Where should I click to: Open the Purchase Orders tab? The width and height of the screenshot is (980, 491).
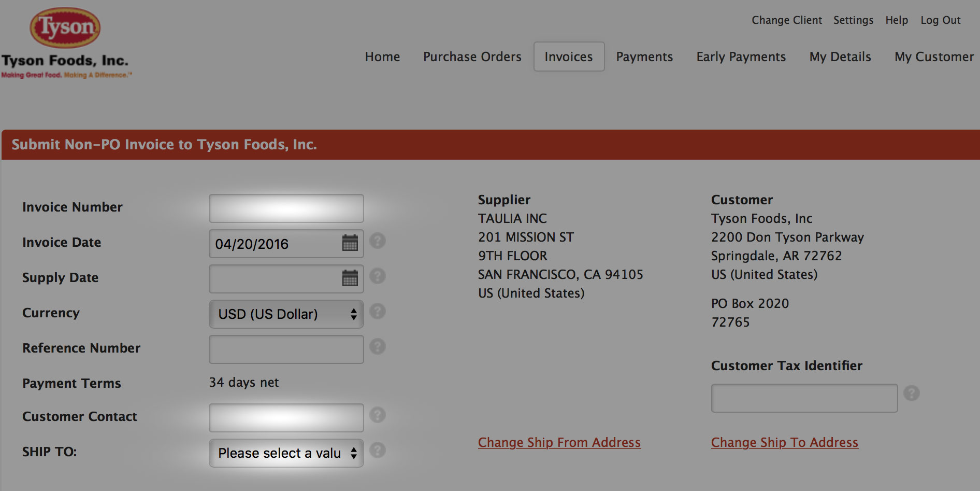(x=472, y=57)
